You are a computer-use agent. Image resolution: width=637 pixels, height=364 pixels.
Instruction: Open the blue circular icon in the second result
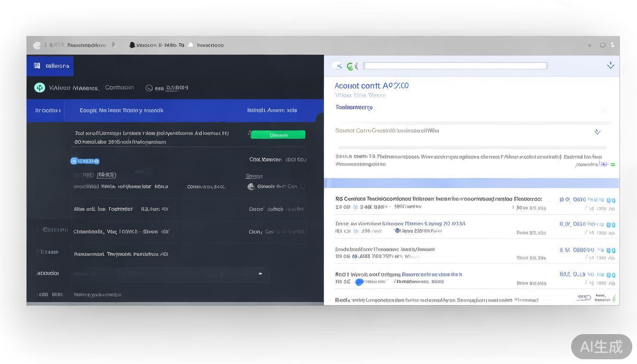click(x=397, y=229)
